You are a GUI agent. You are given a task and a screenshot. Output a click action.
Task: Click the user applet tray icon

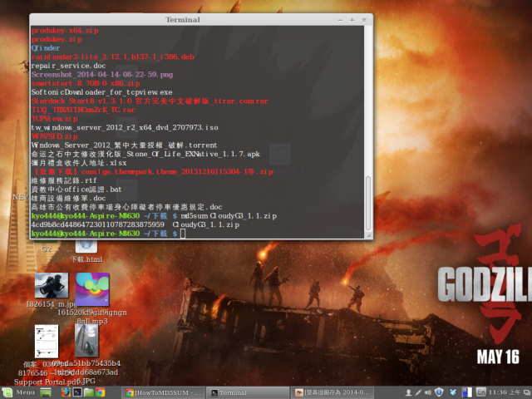(408, 392)
